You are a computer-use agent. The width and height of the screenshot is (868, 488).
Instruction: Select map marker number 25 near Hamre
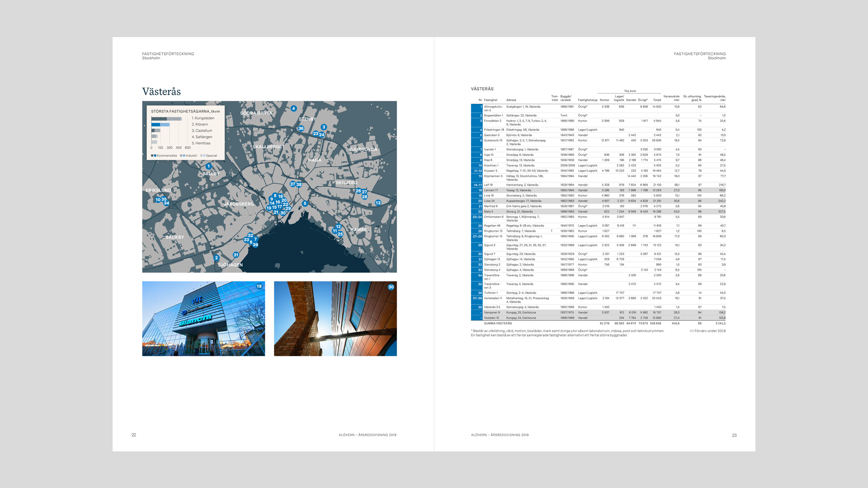pos(340,234)
